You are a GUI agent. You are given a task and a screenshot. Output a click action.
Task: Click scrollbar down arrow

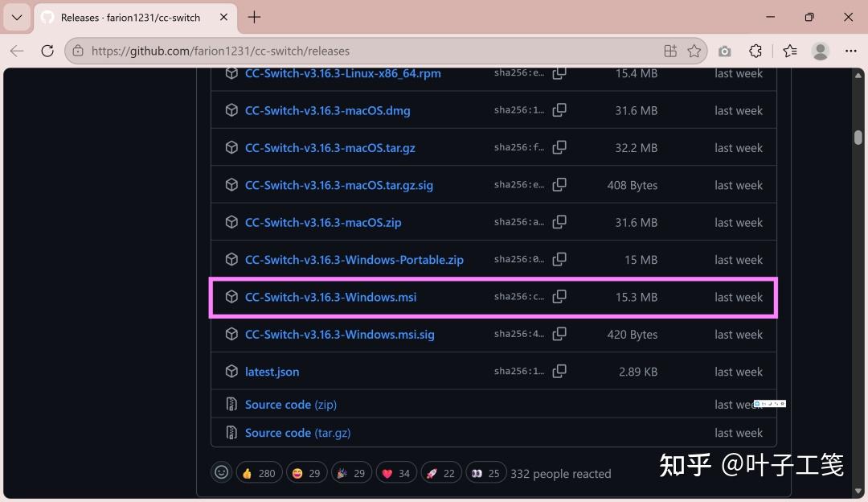coord(858,492)
